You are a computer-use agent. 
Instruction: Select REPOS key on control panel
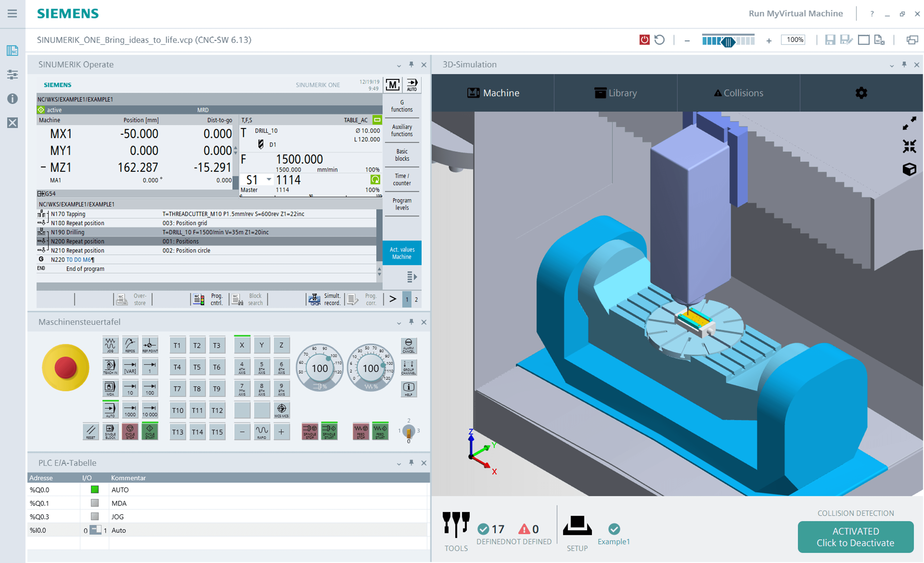coord(130,345)
